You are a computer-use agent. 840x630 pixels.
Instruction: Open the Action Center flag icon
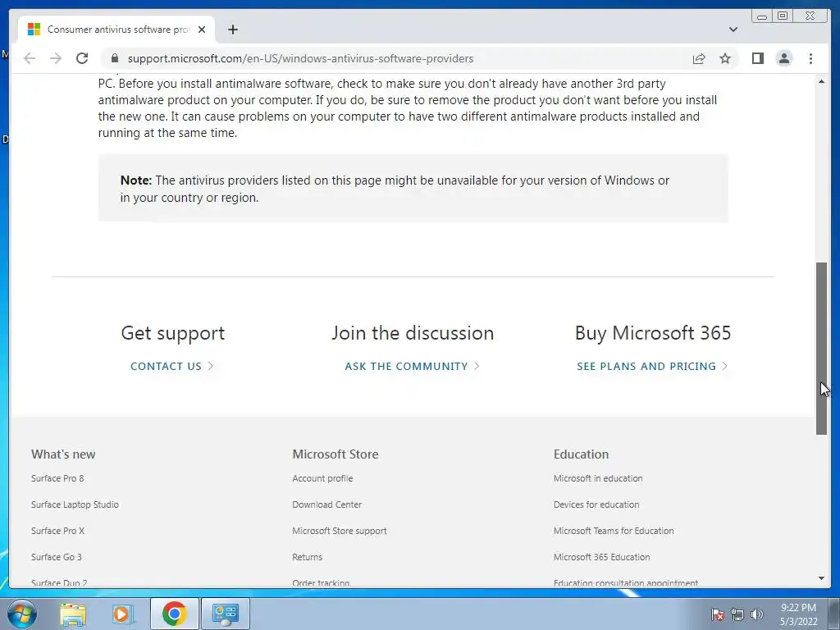click(717, 614)
